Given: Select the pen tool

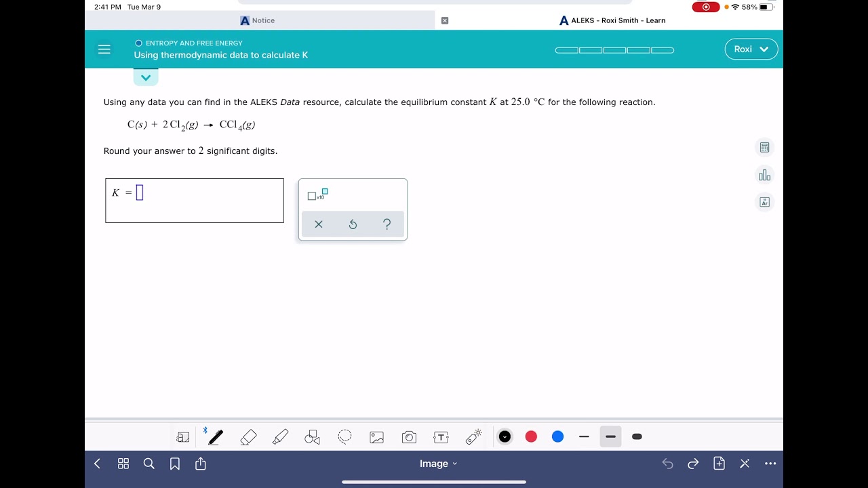Looking at the screenshot, I should coord(216,437).
